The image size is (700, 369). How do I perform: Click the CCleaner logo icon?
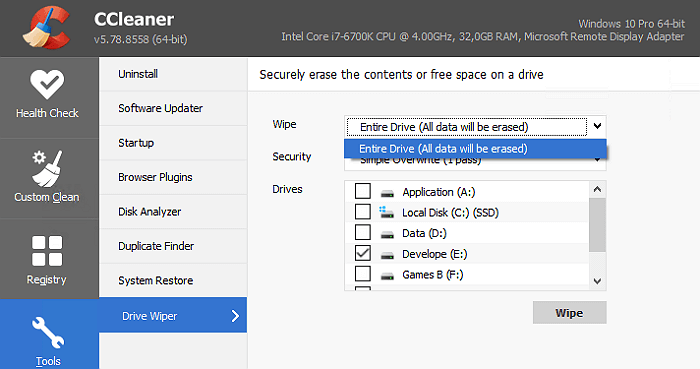47,28
